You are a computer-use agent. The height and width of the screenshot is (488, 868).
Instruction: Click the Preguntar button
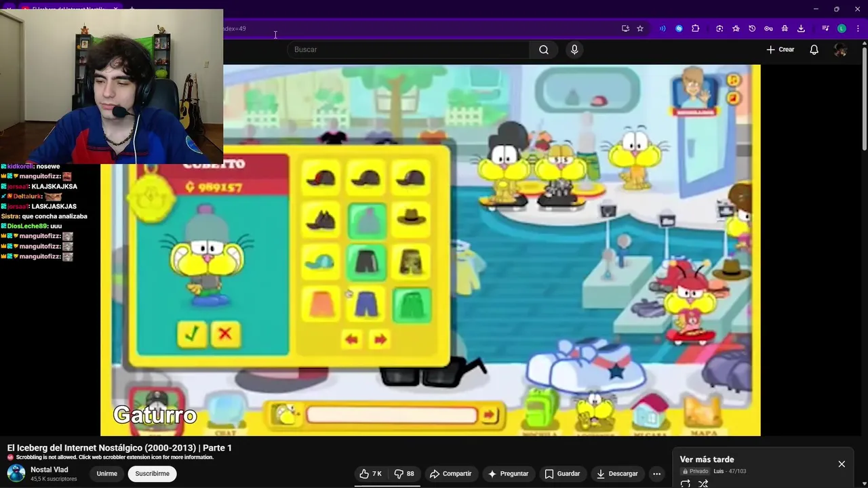coord(508,474)
